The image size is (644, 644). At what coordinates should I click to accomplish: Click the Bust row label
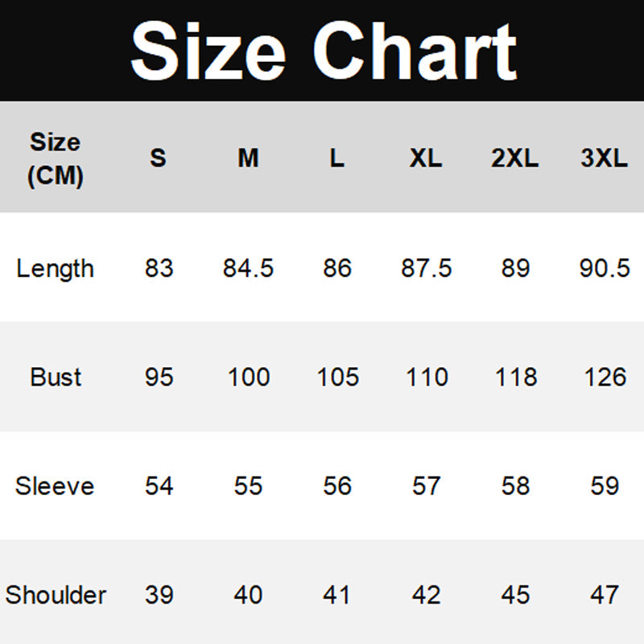(56, 377)
